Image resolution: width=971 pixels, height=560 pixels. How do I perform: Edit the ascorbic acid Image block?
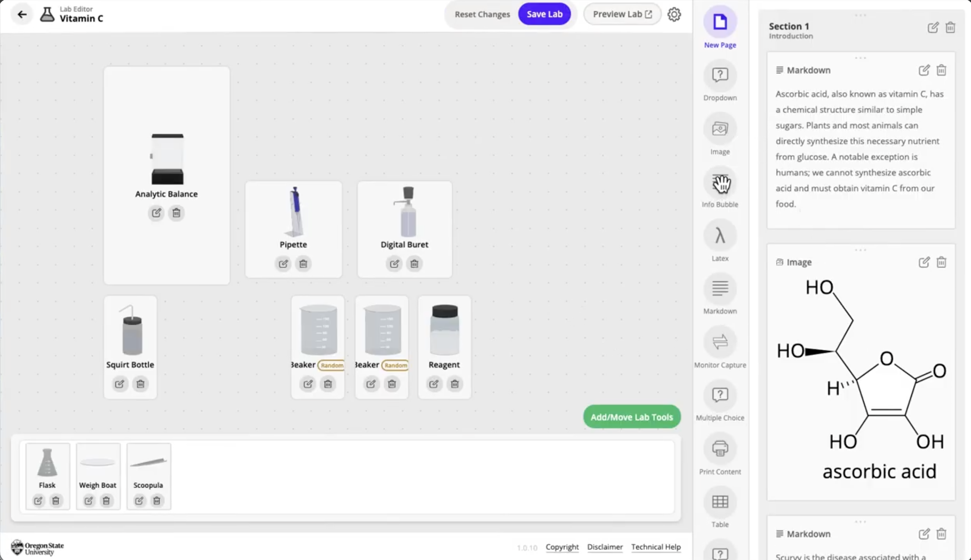click(x=924, y=262)
